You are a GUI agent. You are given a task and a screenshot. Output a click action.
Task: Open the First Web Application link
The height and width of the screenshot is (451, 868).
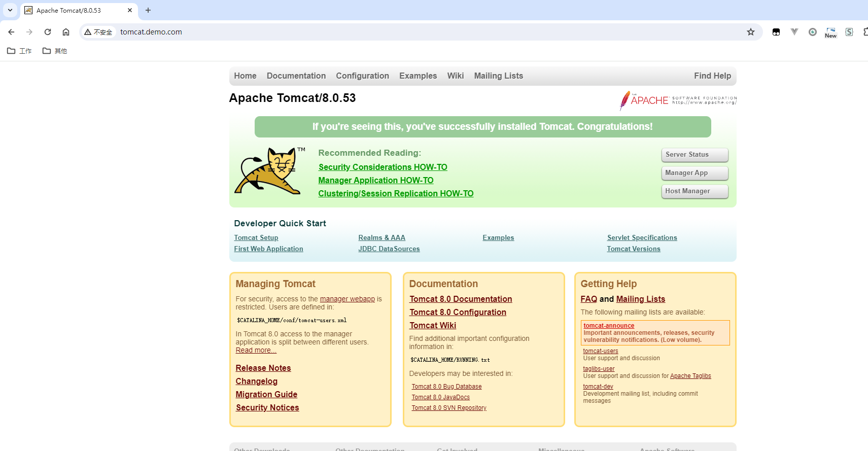(268, 249)
